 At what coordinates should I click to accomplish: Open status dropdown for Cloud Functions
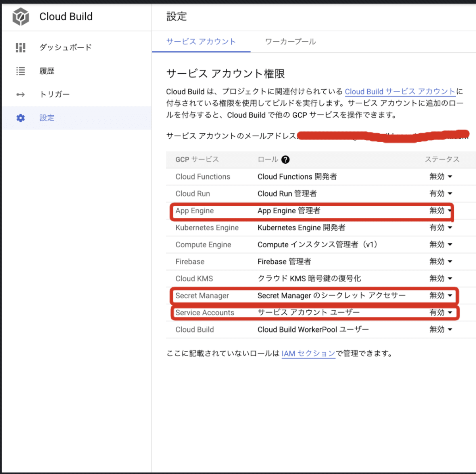coord(441,176)
